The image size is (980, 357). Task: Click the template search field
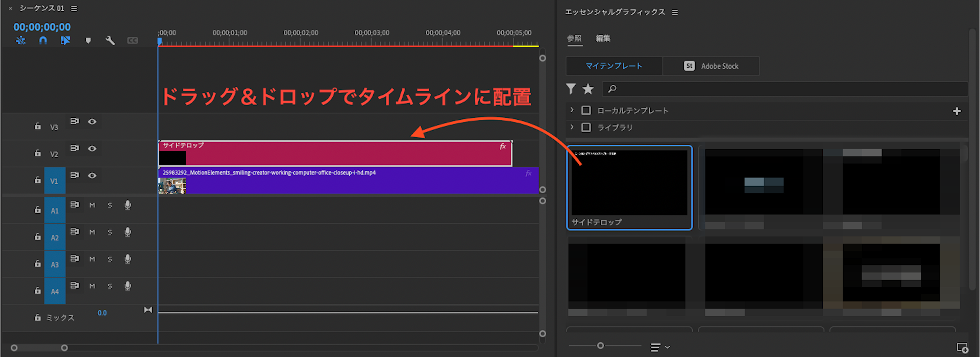[785, 89]
